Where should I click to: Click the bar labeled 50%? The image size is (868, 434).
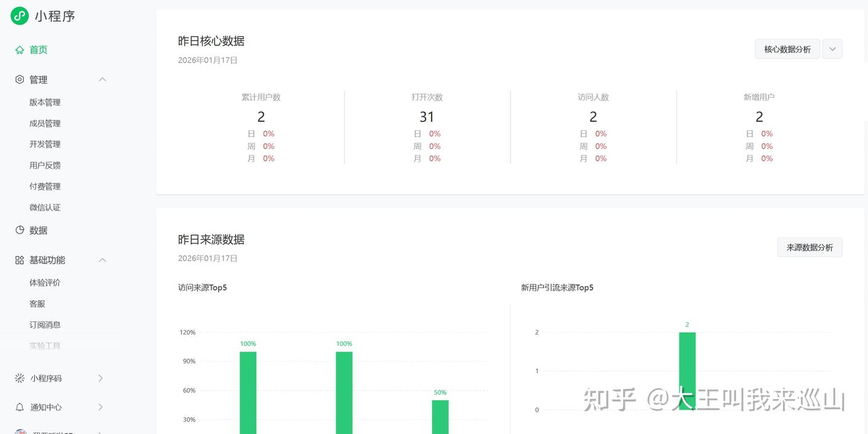440,417
